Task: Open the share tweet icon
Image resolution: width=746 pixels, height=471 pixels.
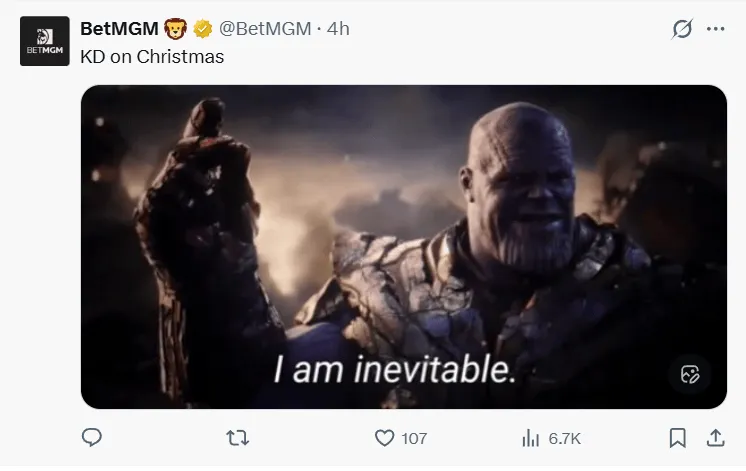Action: (x=715, y=438)
